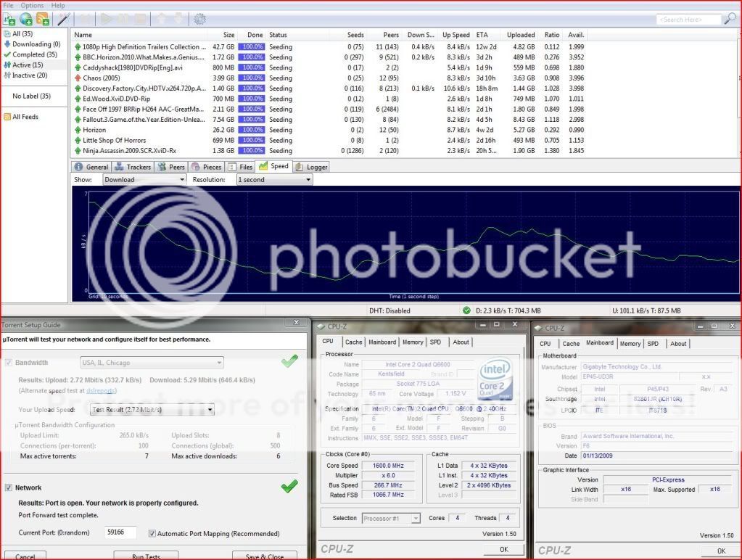
Task: Click the Stop torrent toolbar icon
Action: [x=140, y=20]
